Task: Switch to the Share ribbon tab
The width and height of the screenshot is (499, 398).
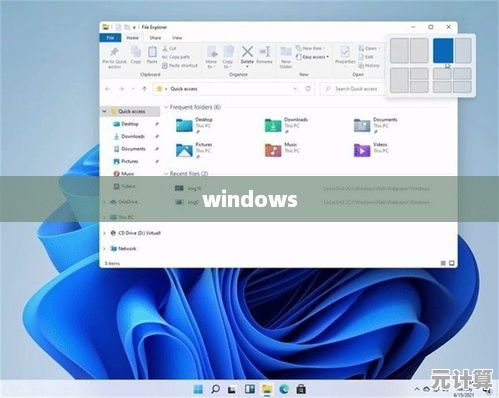Action: coord(155,38)
